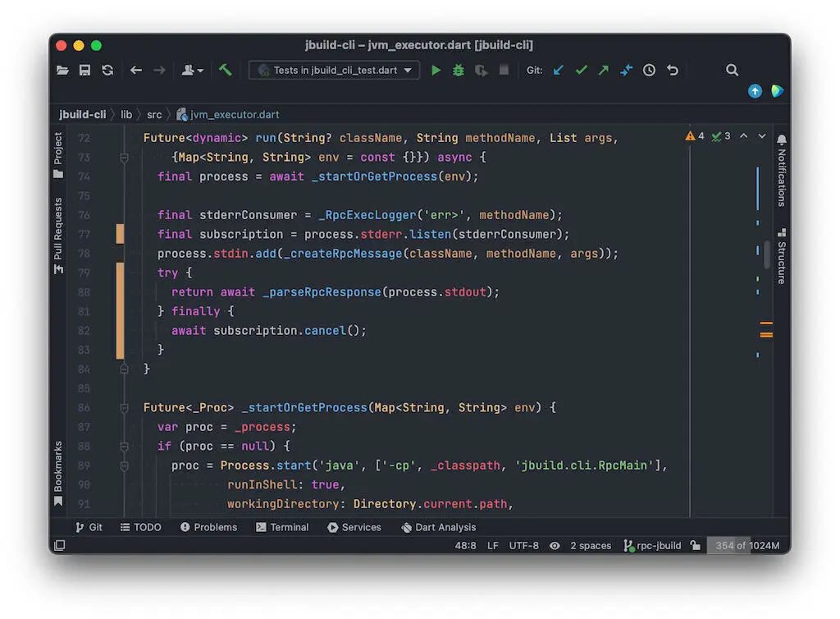840x619 pixels.
Task: Push commits with the green up-right arrow
Action: pyautogui.click(x=604, y=70)
